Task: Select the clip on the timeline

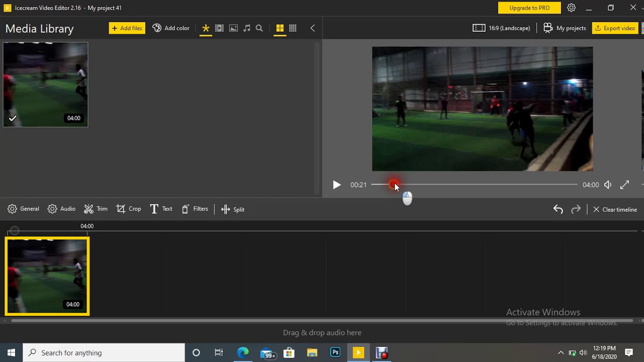Action: click(x=47, y=277)
